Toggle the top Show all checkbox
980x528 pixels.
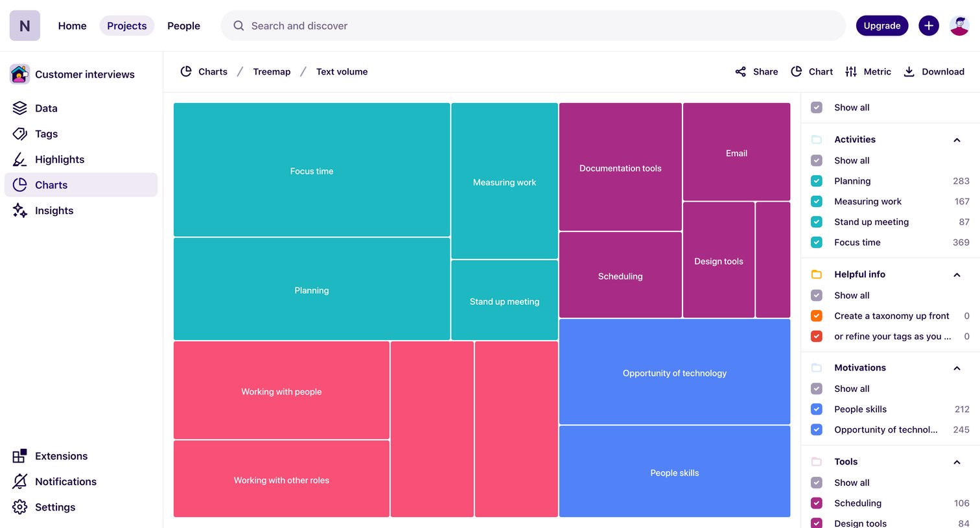tap(817, 108)
